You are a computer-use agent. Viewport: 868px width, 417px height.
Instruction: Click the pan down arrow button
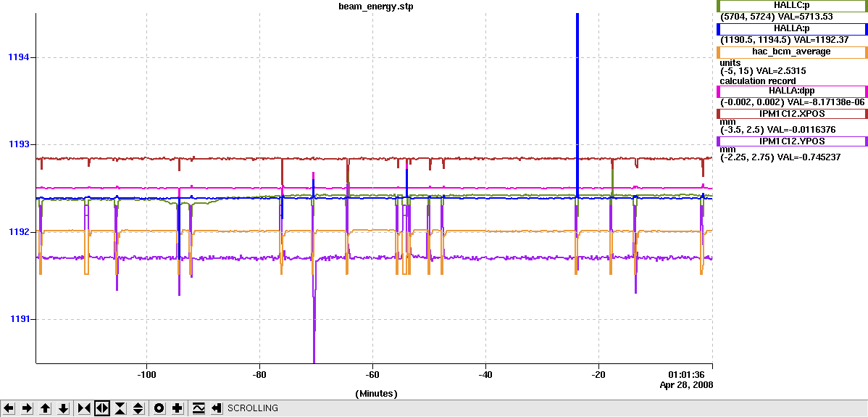coord(64,409)
